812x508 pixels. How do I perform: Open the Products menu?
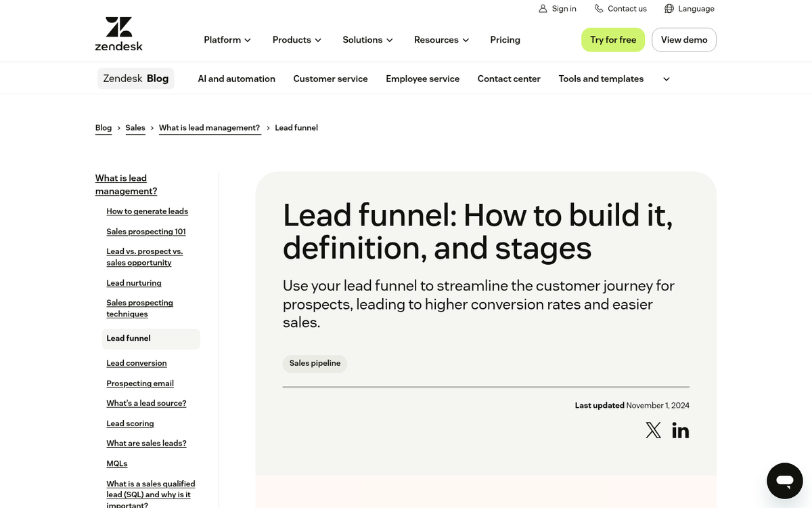pyautogui.click(x=296, y=40)
